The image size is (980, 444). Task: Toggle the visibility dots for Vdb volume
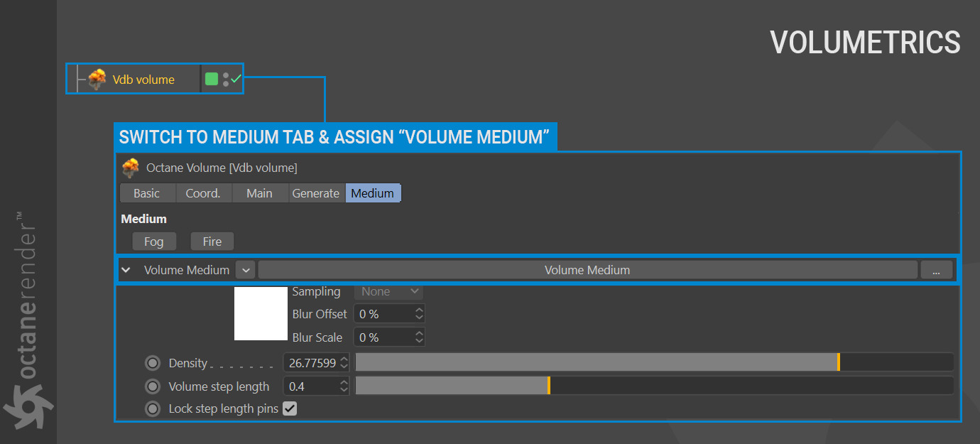[x=226, y=79]
